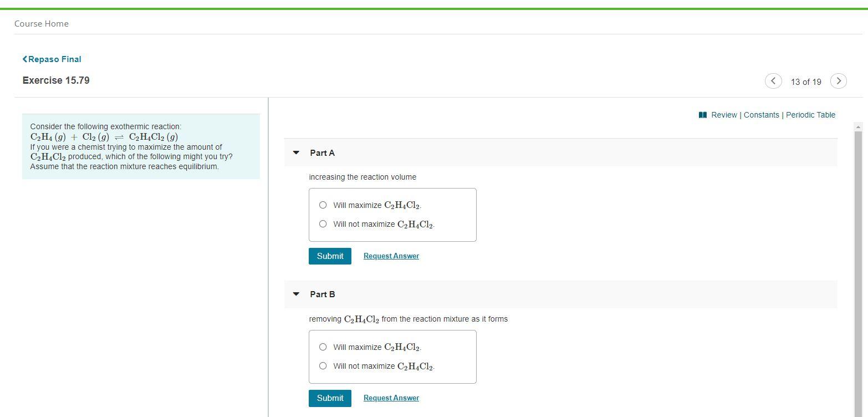
Task: Open the Periodic Table
Action: pyautogui.click(x=810, y=115)
